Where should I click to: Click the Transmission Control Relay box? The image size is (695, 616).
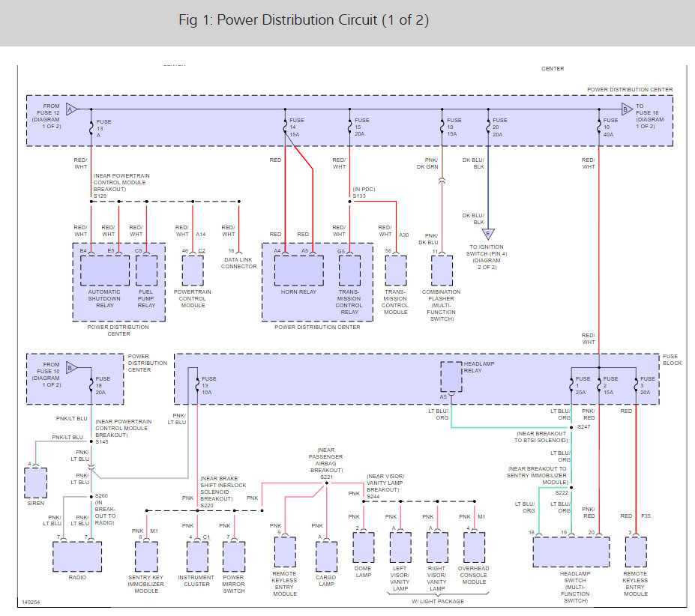pyautogui.click(x=349, y=271)
